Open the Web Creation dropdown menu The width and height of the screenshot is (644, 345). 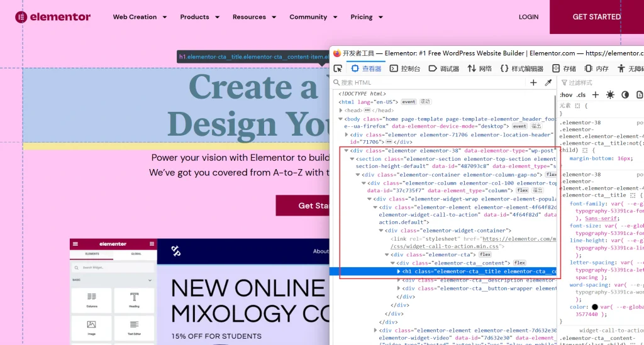click(x=140, y=17)
